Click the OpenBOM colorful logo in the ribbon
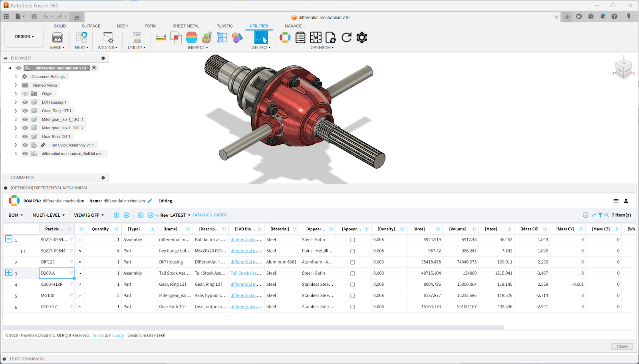Viewport: 639px width, 364px height. 285,38
